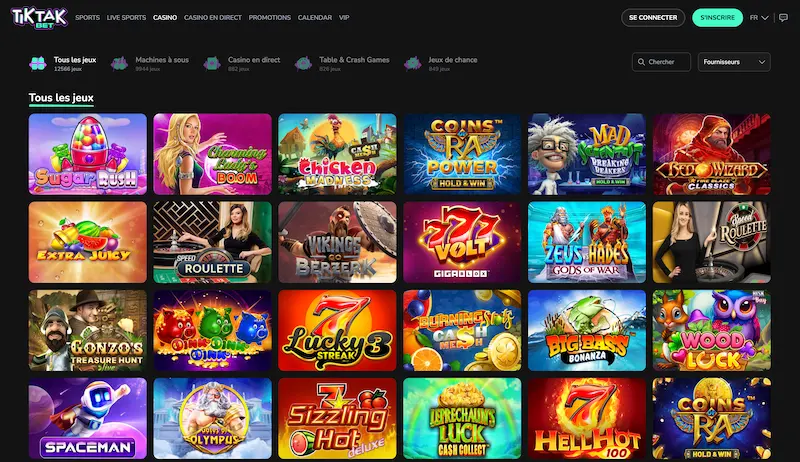Screen dimensions: 800x462
Task: Launch Oink Oink Oink game
Action: [212, 330]
